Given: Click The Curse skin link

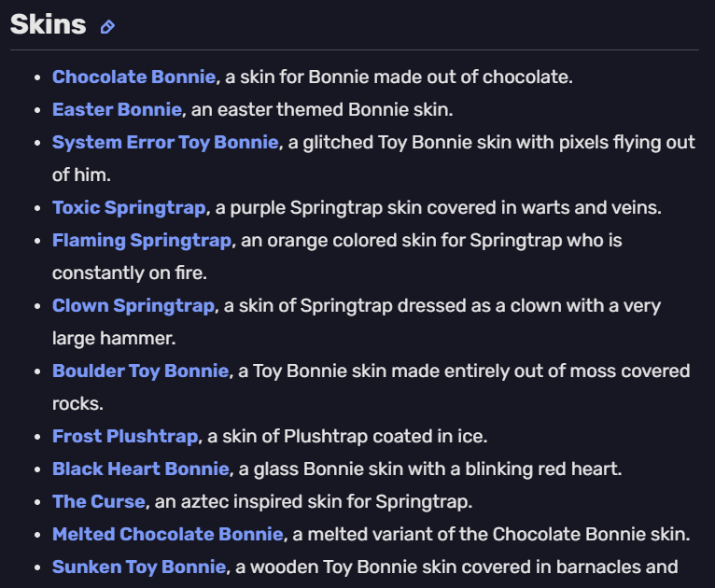Looking at the screenshot, I should click(99, 502).
